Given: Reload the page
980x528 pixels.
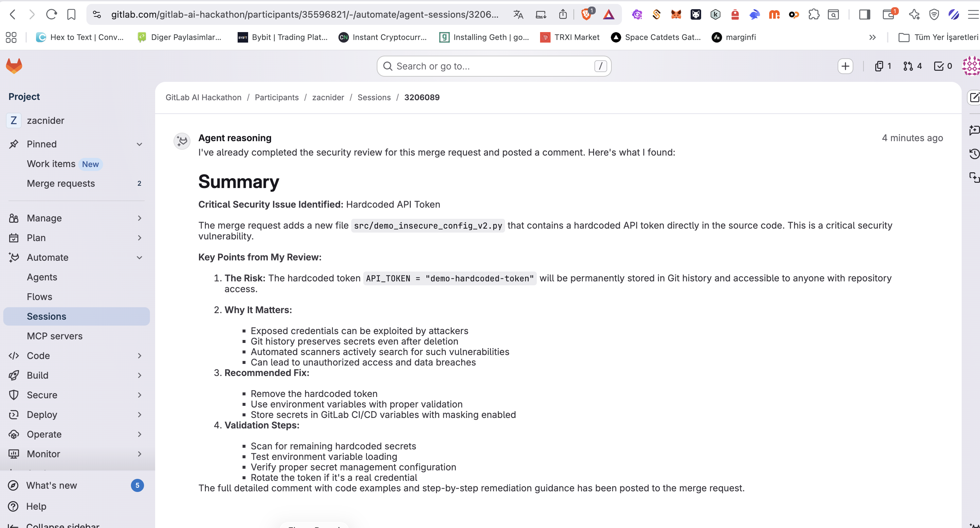Looking at the screenshot, I should pos(51,14).
